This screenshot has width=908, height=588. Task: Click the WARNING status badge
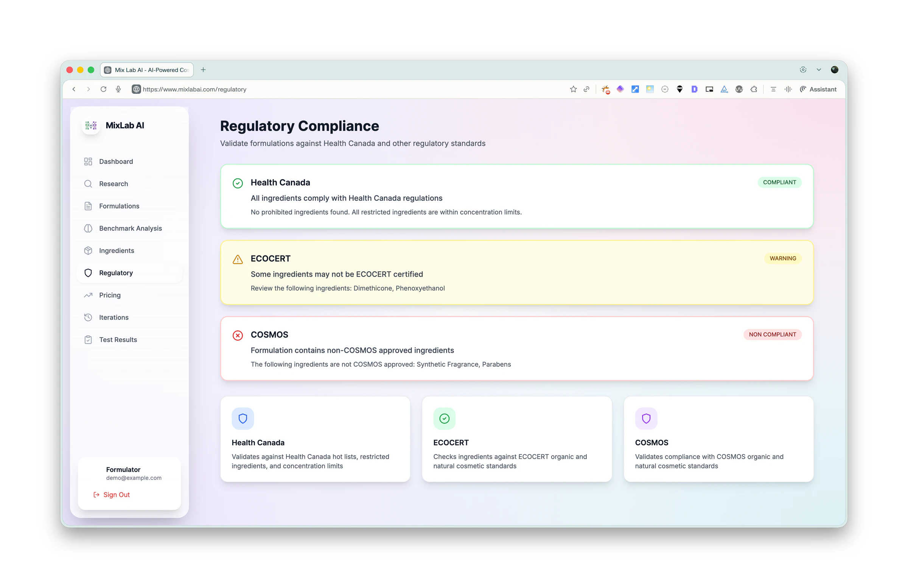tap(782, 258)
